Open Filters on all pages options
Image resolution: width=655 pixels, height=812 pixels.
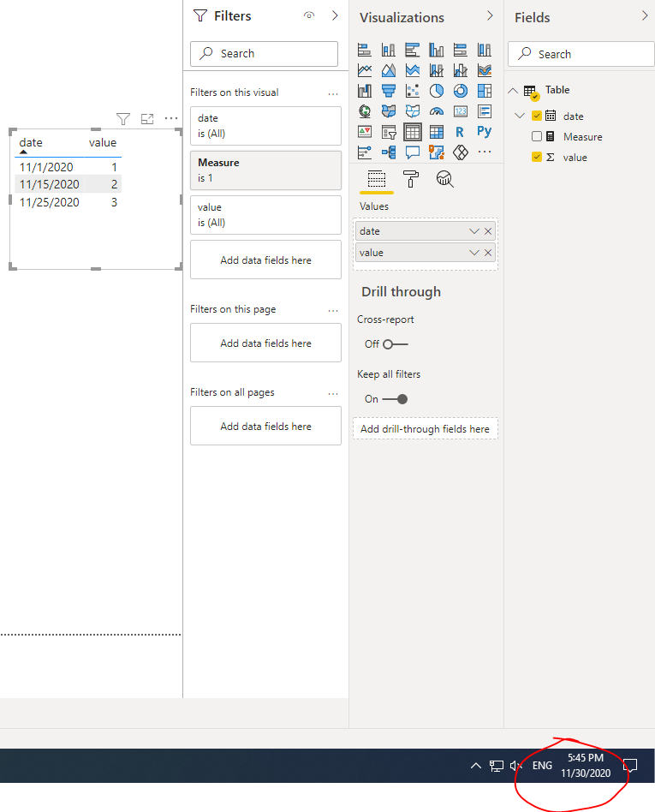pyautogui.click(x=333, y=393)
